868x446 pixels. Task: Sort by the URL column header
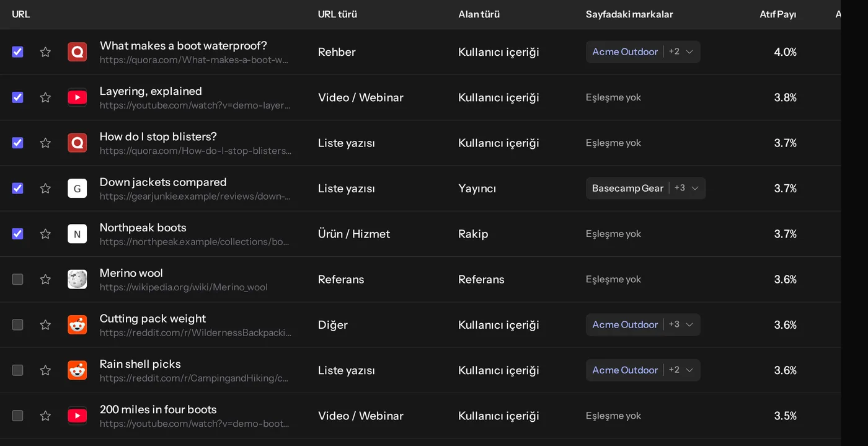tap(21, 14)
